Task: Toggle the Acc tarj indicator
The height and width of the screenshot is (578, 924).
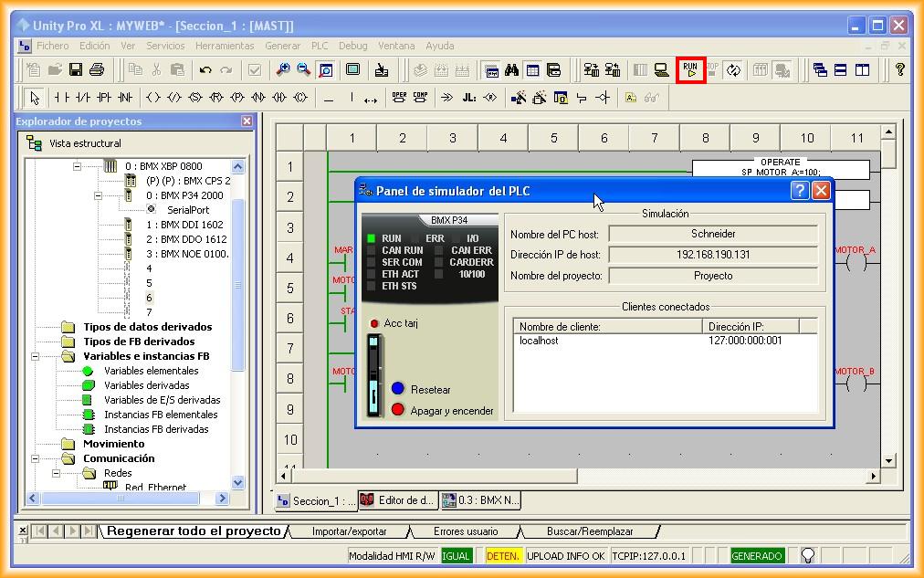Action: [374, 323]
